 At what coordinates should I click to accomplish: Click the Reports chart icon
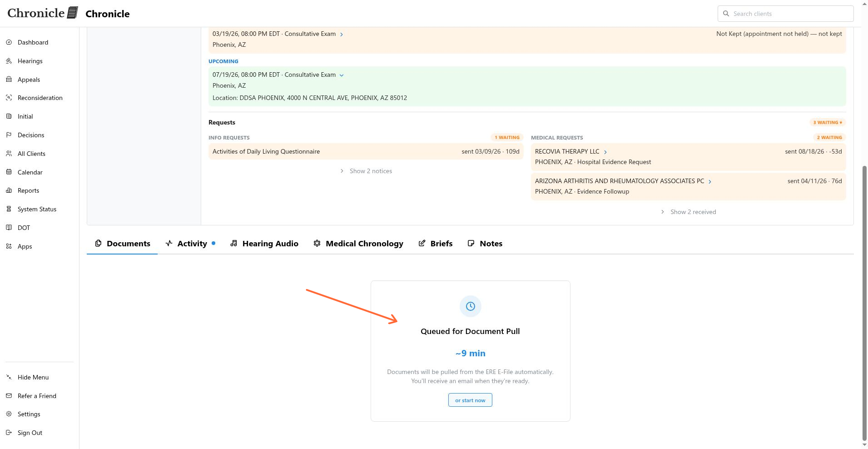coord(9,190)
